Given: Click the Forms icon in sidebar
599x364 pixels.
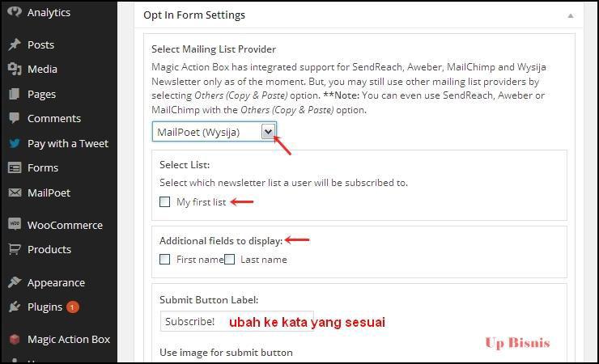Looking at the screenshot, I should pos(15,167).
